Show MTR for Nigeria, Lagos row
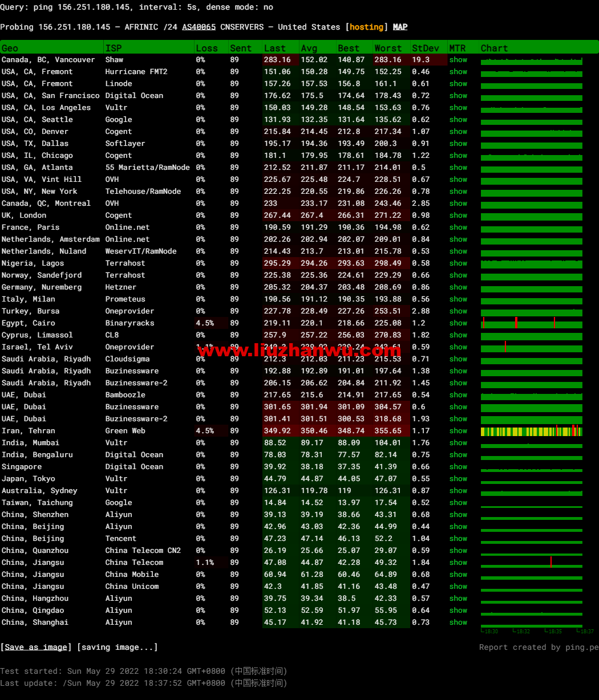This screenshot has width=599, height=700. tap(458, 263)
